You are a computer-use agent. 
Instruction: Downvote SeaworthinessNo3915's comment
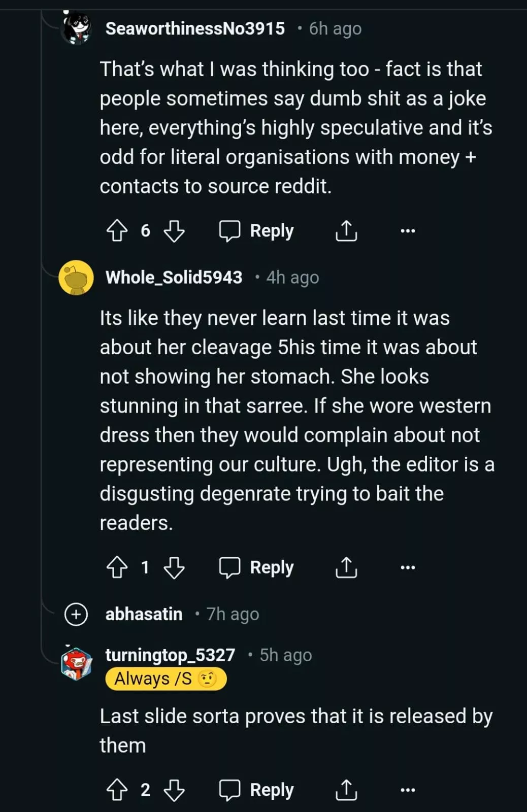(x=174, y=231)
